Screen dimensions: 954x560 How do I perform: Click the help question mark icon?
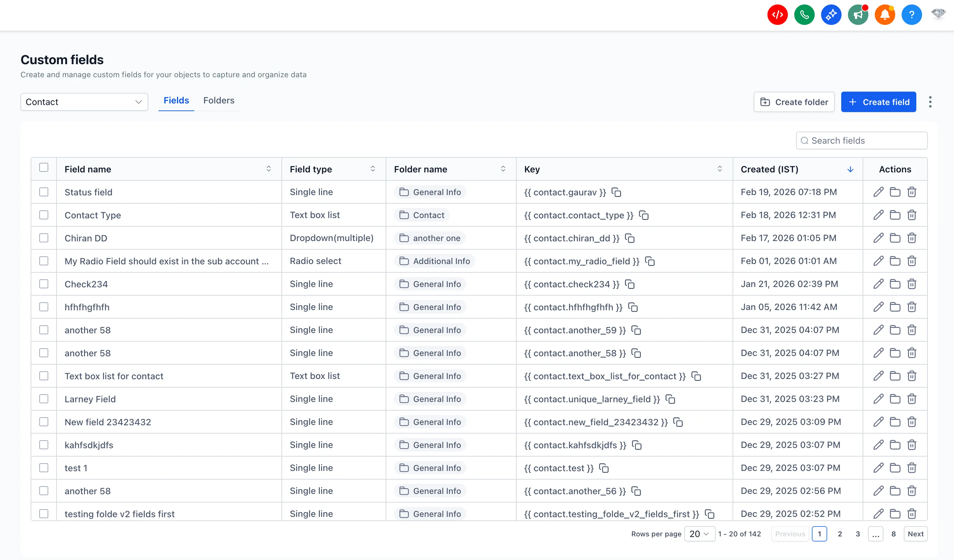tap(912, 15)
